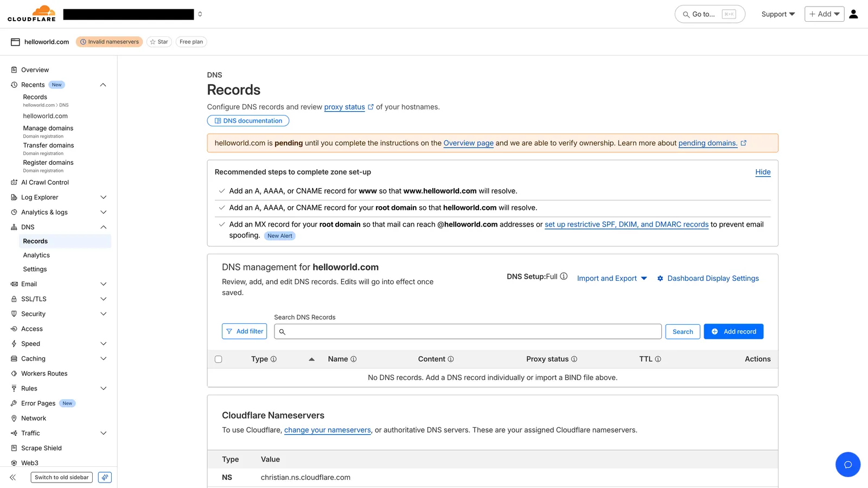Toggle the select all records checkbox

[219, 359]
